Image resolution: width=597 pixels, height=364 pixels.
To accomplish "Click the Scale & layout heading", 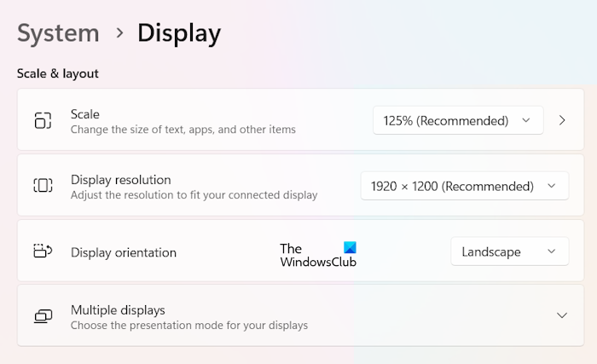I will click(x=58, y=73).
